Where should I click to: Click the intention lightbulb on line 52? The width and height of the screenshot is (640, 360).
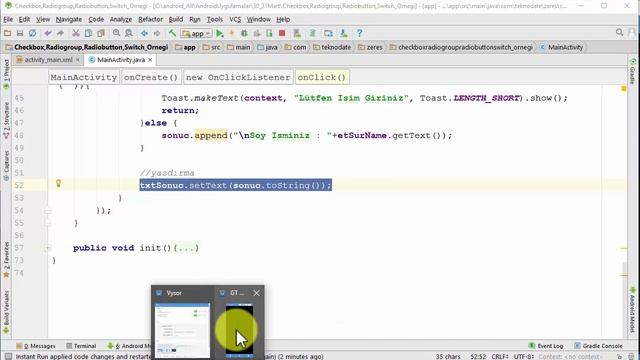(x=58, y=184)
